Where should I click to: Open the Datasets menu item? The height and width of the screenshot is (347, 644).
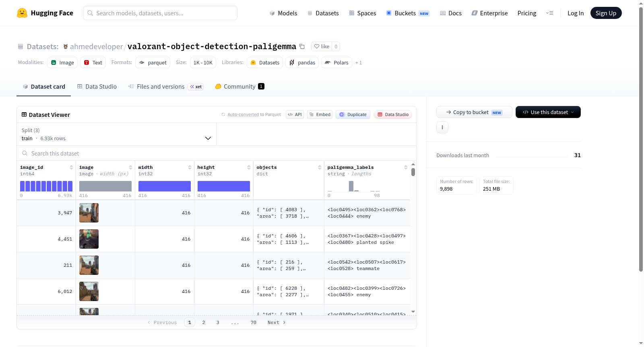pos(323,13)
